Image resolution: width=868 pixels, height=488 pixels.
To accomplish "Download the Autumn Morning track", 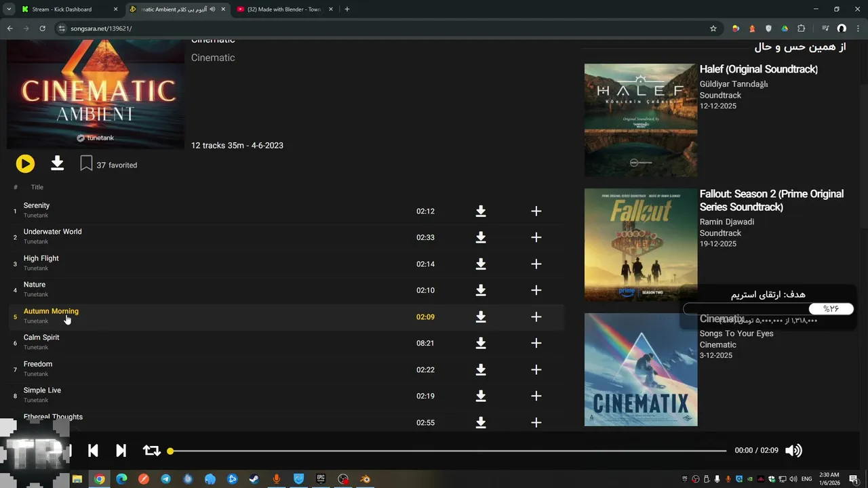I will [481, 317].
